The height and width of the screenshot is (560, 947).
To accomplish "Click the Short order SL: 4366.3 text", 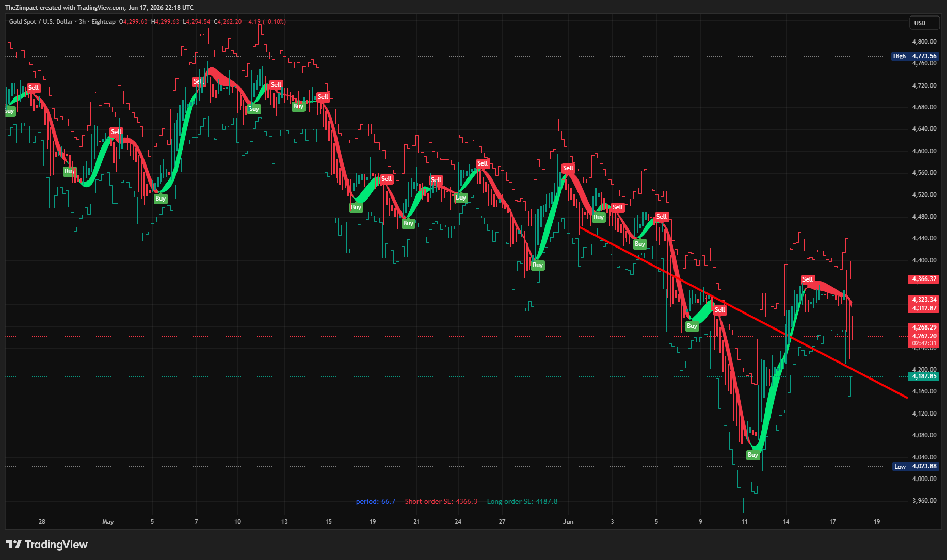I will (x=441, y=501).
